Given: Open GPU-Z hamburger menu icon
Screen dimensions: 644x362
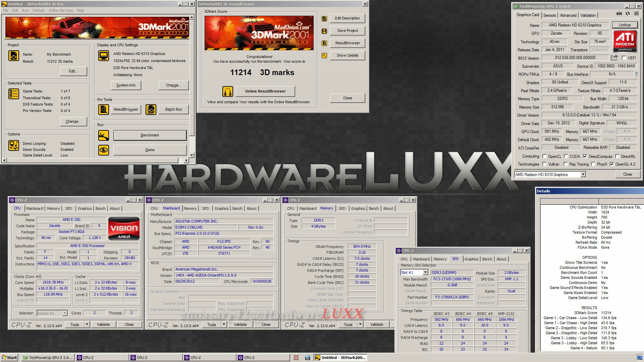Looking at the screenshot, I should tap(636, 14).
